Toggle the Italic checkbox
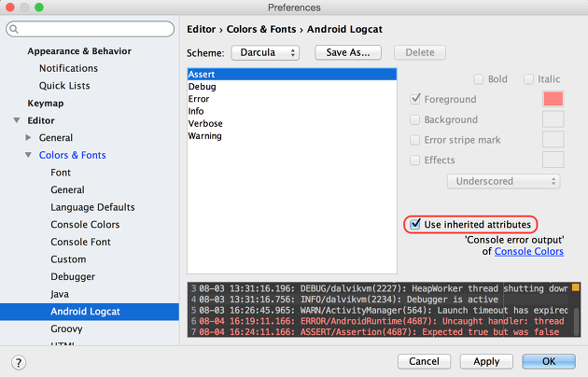The height and width of the screenshot is (377, 588). [528, 79]
